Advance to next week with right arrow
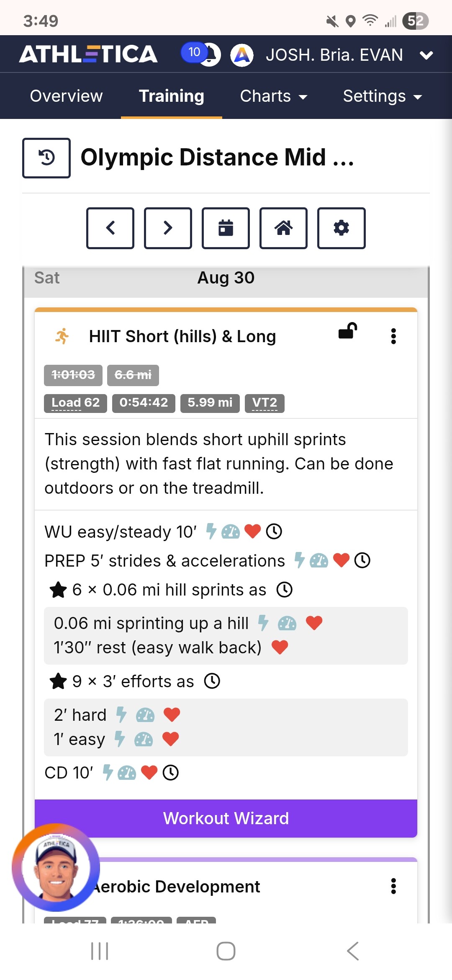 point(168,228)
